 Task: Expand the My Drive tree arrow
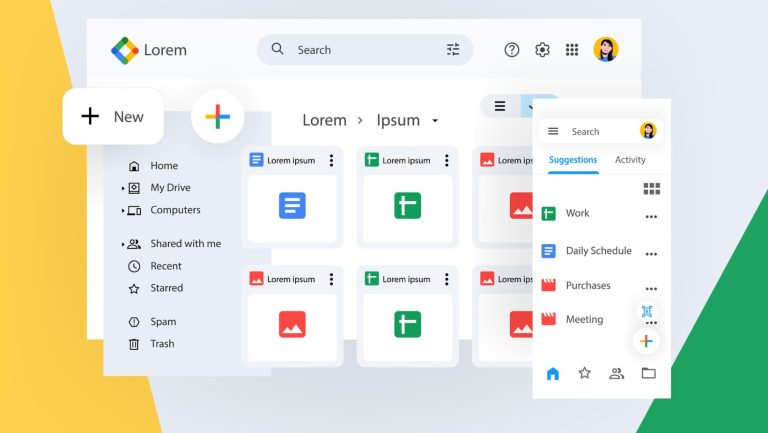tap(123, 188)
